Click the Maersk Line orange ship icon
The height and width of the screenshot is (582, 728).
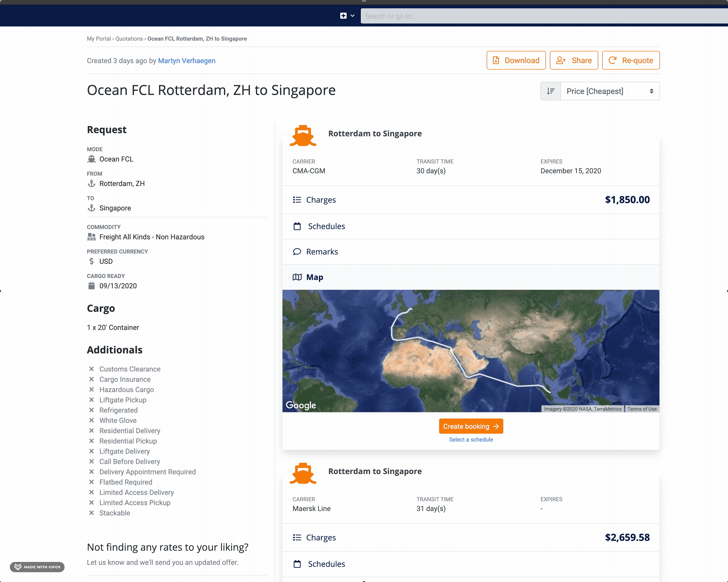[x=303, y=473]
